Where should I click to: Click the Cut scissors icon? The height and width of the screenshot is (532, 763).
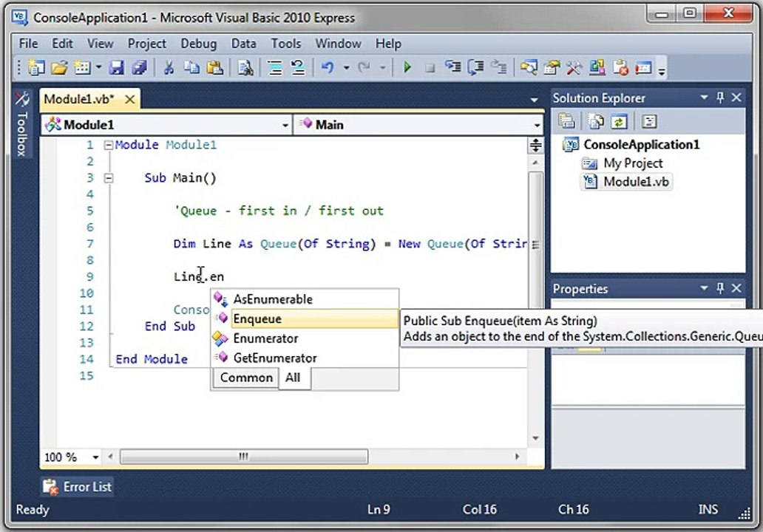pos(169,67)
